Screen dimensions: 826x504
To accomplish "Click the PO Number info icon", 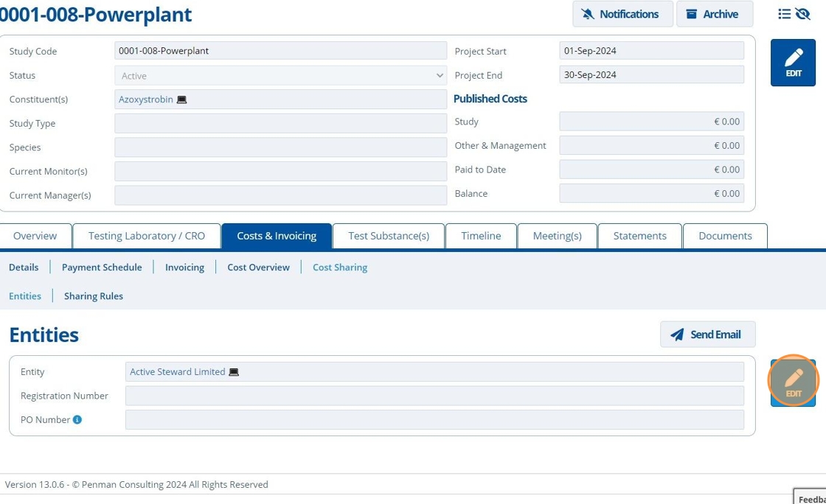I will (77, 420).
